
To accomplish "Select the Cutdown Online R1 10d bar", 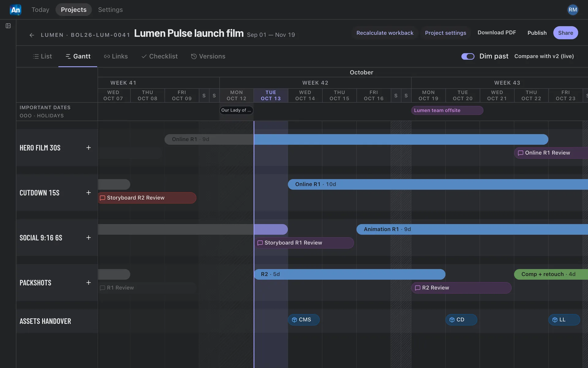I will coord(438,184).
